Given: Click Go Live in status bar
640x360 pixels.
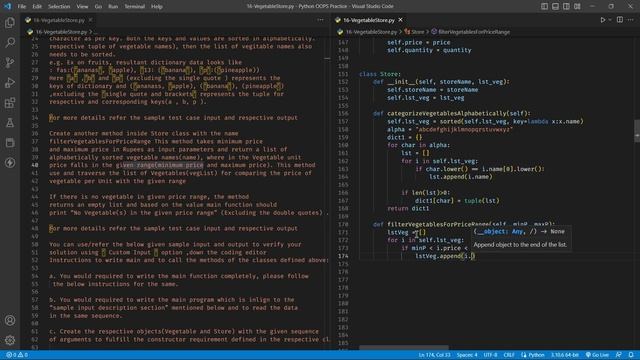Looking at the screenshot, I should (x=597, y=355).
